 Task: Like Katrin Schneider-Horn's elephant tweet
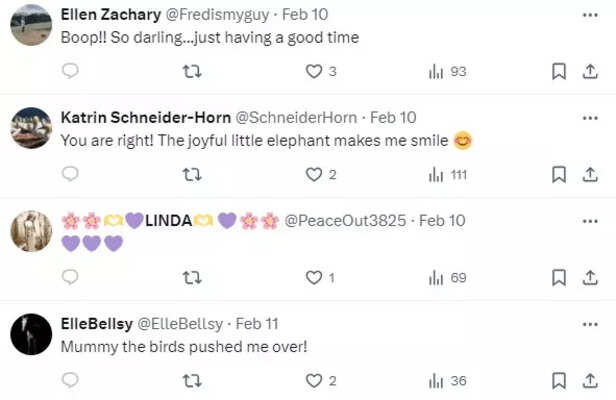coord(315,174)
